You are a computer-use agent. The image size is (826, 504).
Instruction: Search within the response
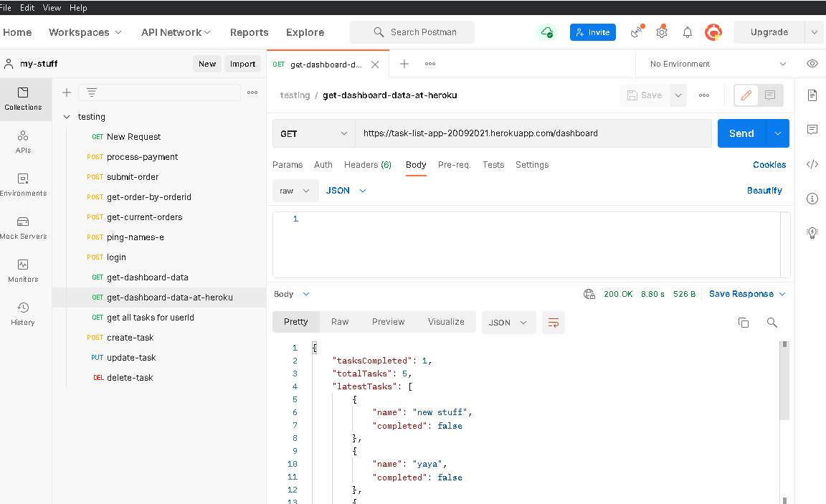click(772, 323)
